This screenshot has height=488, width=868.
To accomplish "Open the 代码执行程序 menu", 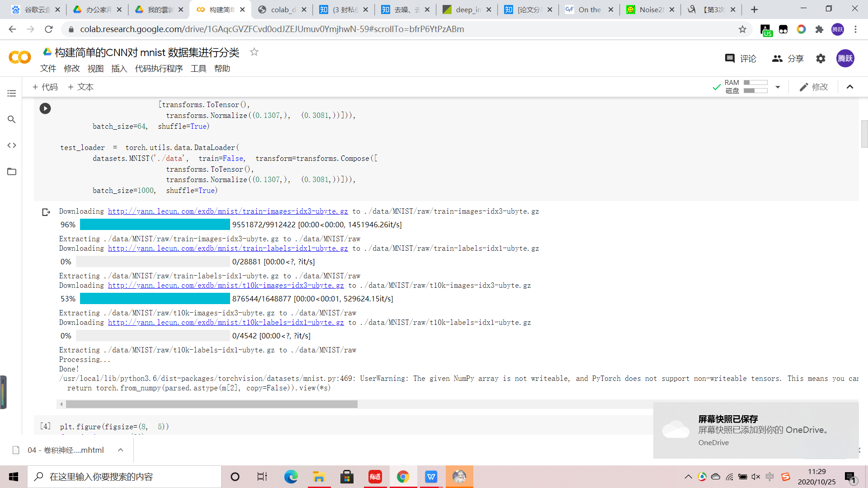I will coord(159,69).
